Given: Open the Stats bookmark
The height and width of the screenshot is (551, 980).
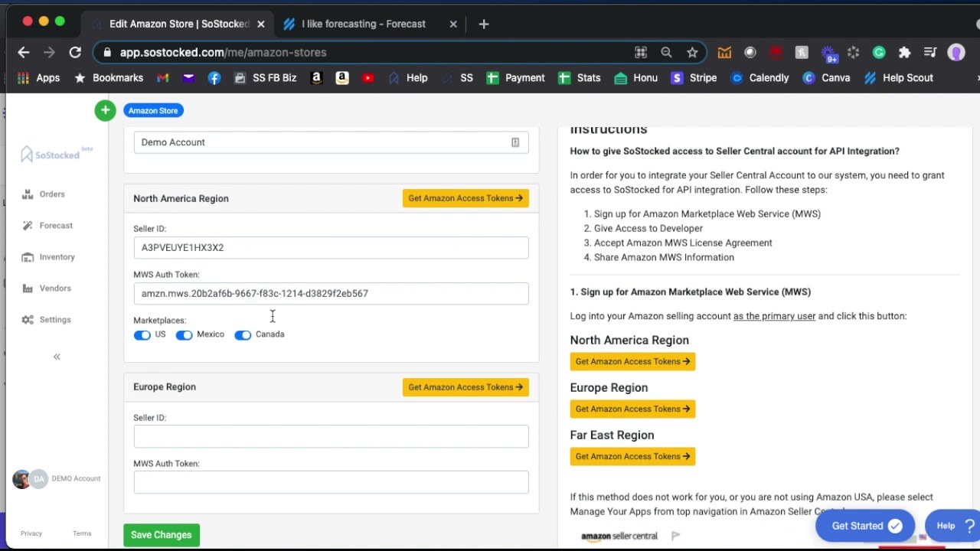Looking at the screenshot, I should coord(580,78).
